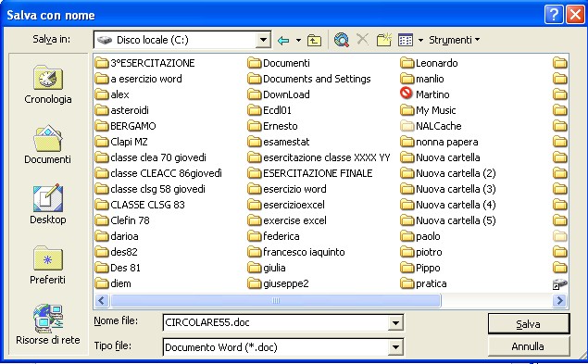Select the ESERCITAZIONE FINALE folder

[x=310, y=173]
